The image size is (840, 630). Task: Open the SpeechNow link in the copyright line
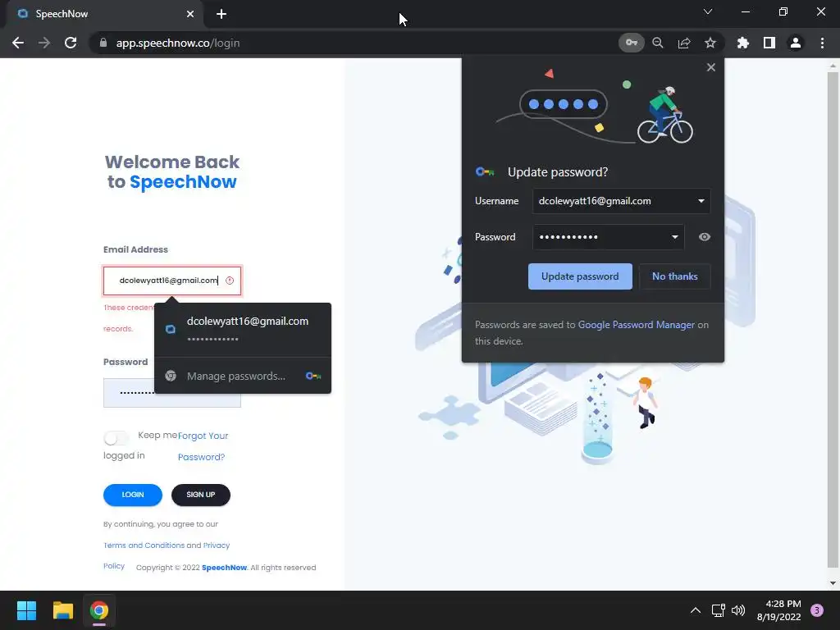[x=224, y=568]
